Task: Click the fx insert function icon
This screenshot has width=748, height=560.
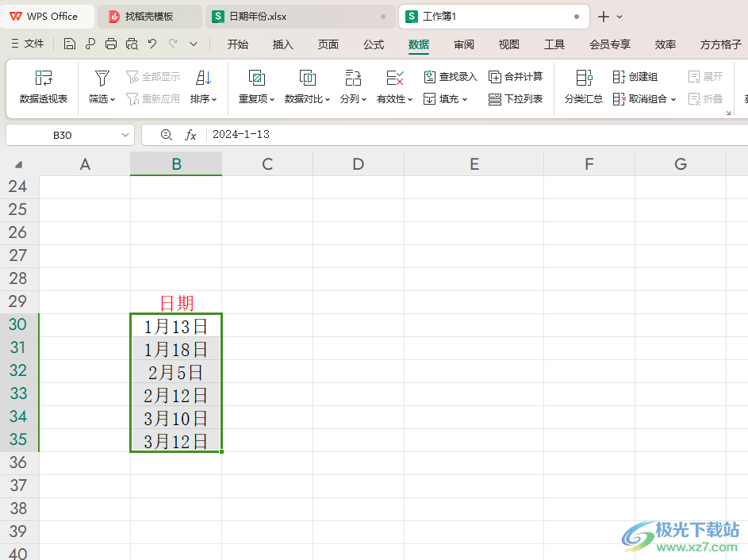Action: click(x=190, y=135)
